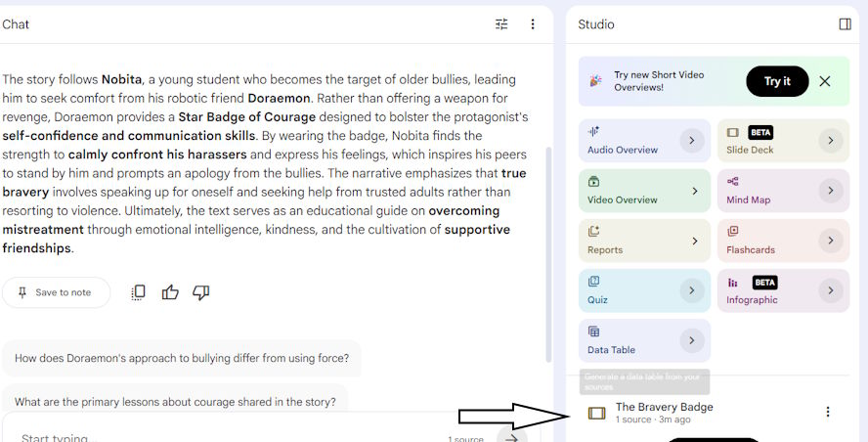Give the response a thumbs down
Screen dimensions: 868x442
pos(201,292)
